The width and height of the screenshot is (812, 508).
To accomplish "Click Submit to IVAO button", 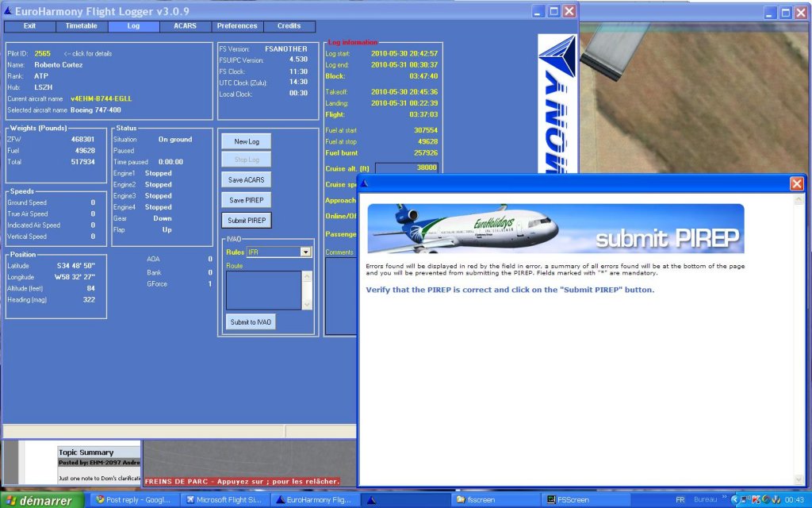I will tap(249, 321).
